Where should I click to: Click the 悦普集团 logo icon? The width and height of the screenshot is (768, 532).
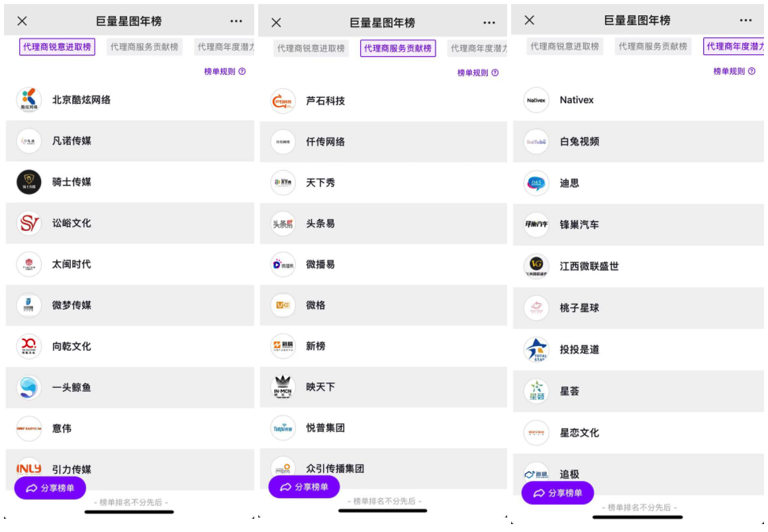click(x=283, y=427)
